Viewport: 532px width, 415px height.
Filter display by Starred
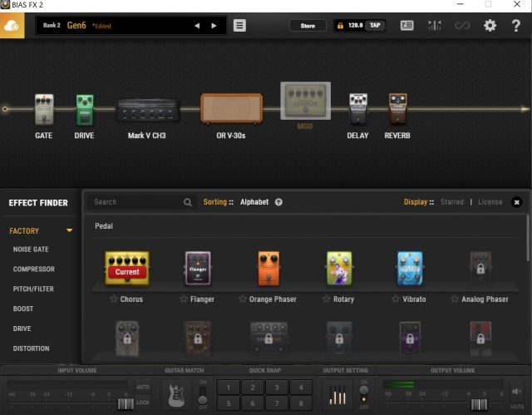point(452,202)
